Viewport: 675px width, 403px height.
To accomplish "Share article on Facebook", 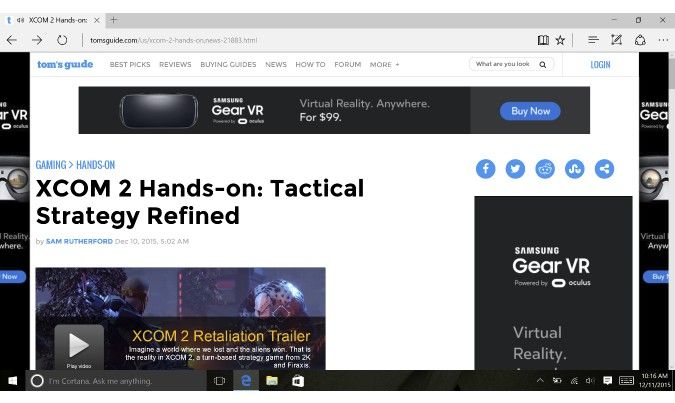I will pyautogui.click(x=486, y=168).
